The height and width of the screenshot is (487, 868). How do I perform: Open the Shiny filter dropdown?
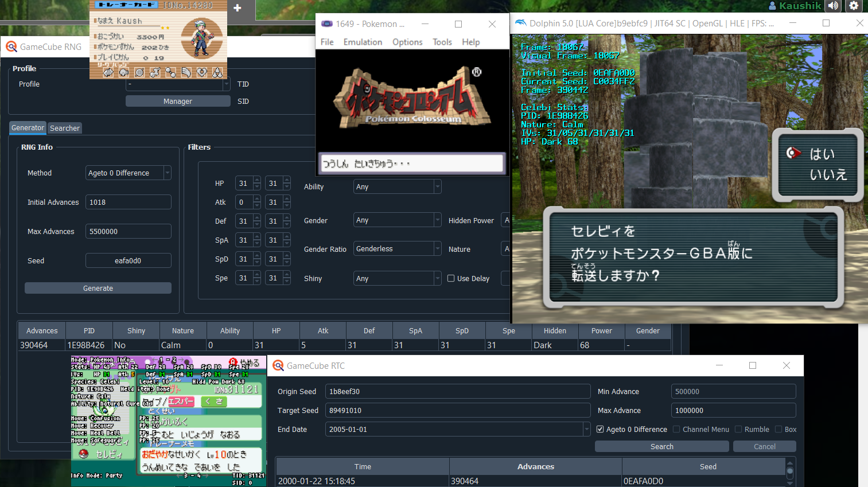(397, 278)
